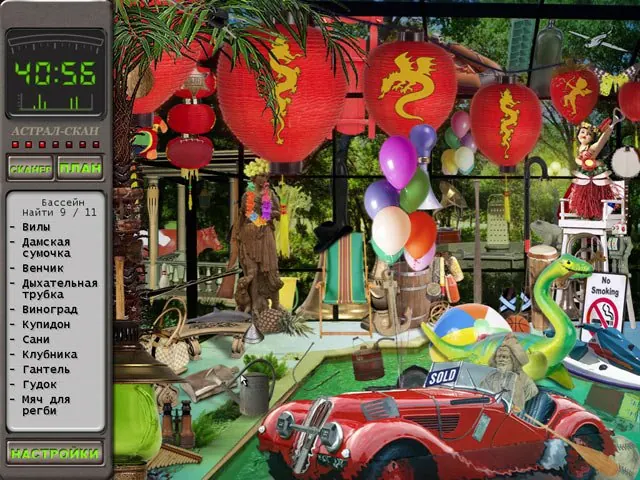Screen dimensions: 640x480
Task: Pick the dumbbell on the car bumper
Action: (x=309, y=429)
